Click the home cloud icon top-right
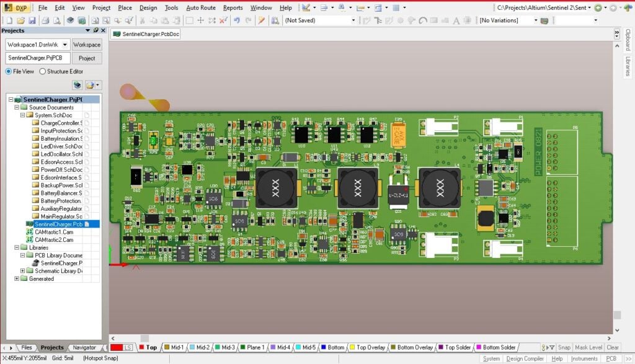 coord(628,7)
